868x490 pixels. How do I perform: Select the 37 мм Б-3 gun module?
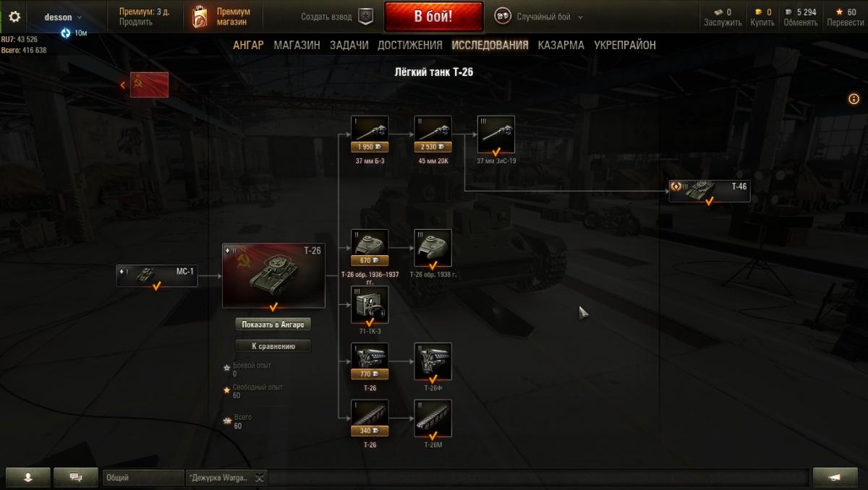click(370, 134)
